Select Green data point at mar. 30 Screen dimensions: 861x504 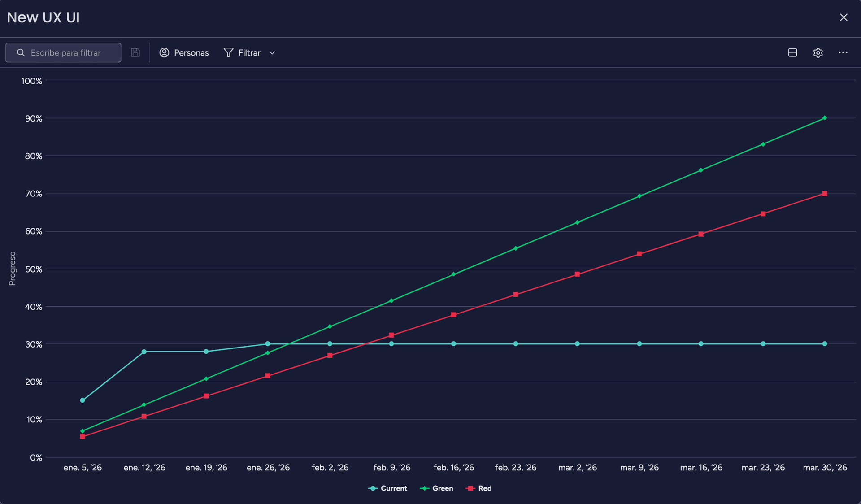[x=824, y=118]
